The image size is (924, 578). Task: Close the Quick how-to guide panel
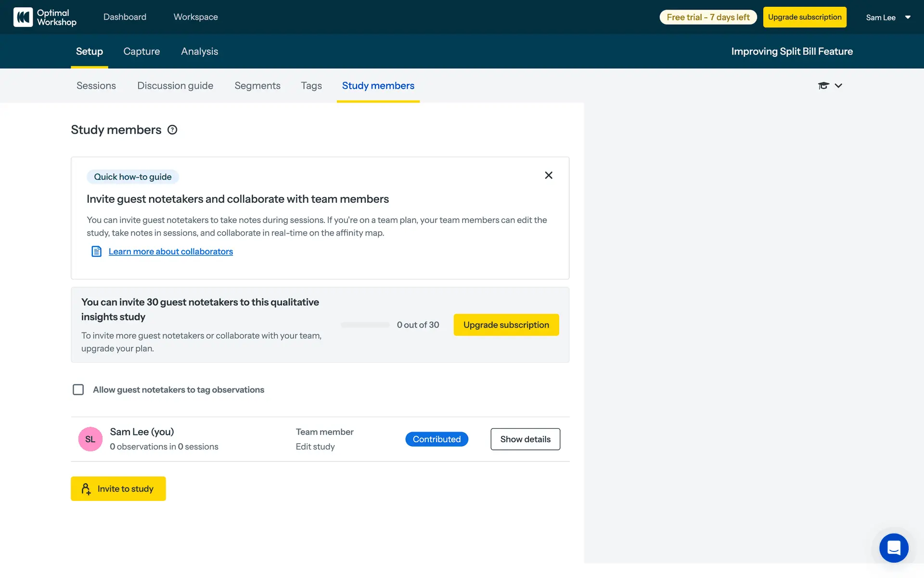(x=548, y=175)
